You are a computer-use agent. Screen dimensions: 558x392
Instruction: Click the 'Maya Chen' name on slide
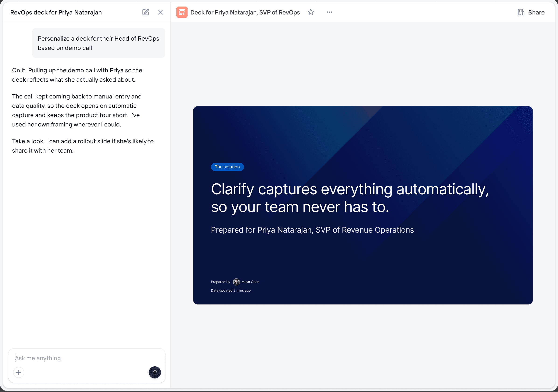point(250,282)
